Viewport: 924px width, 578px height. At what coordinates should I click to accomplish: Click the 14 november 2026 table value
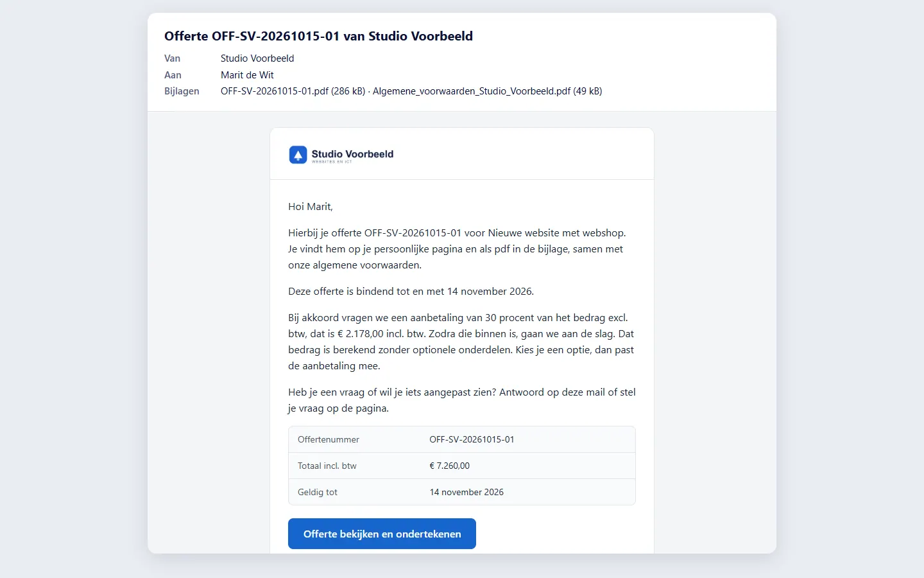(x=466, y=493)
